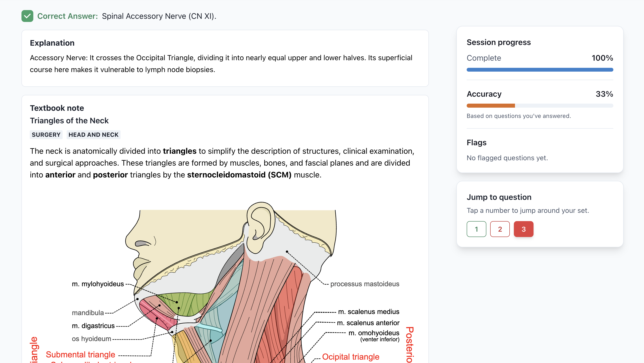Click the Session progress completion bar
644x363 pixels.
click(540, 70)
